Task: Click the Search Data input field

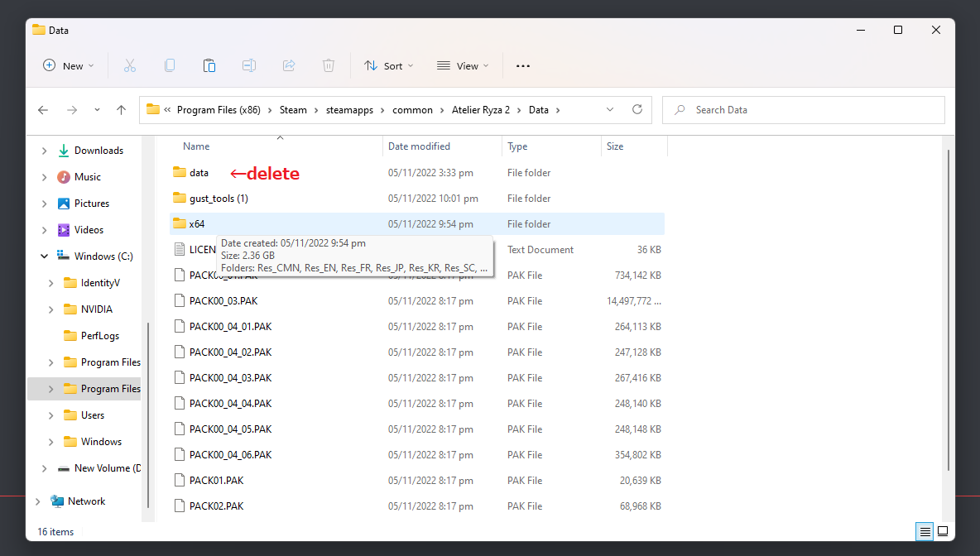Action: click(803, 110)
